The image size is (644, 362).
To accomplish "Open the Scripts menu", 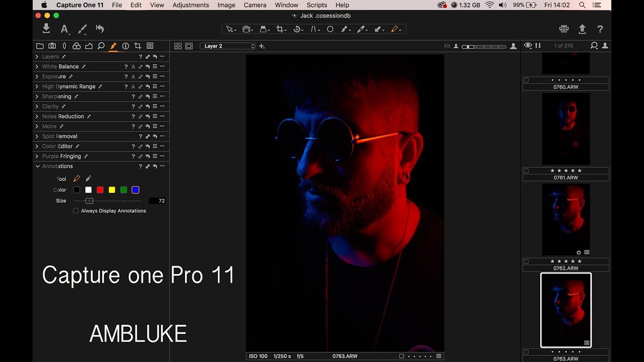I will pyautogui.click(x=317, y=5).
